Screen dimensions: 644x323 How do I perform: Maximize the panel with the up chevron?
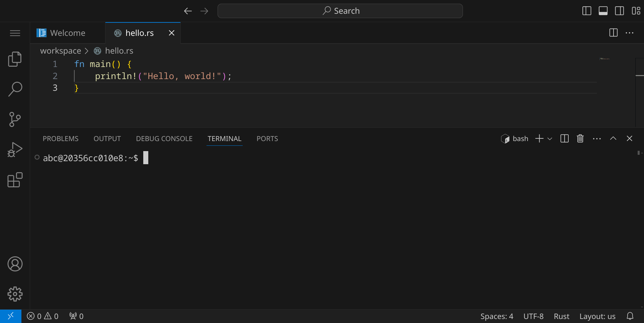click(613, 138)
